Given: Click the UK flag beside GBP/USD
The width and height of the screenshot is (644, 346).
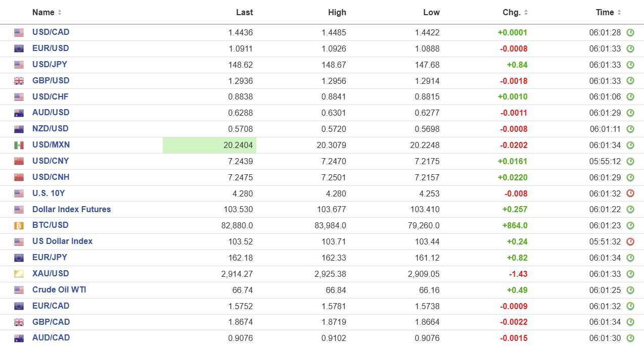Looking at the screenshot, I should coord(19,81).
